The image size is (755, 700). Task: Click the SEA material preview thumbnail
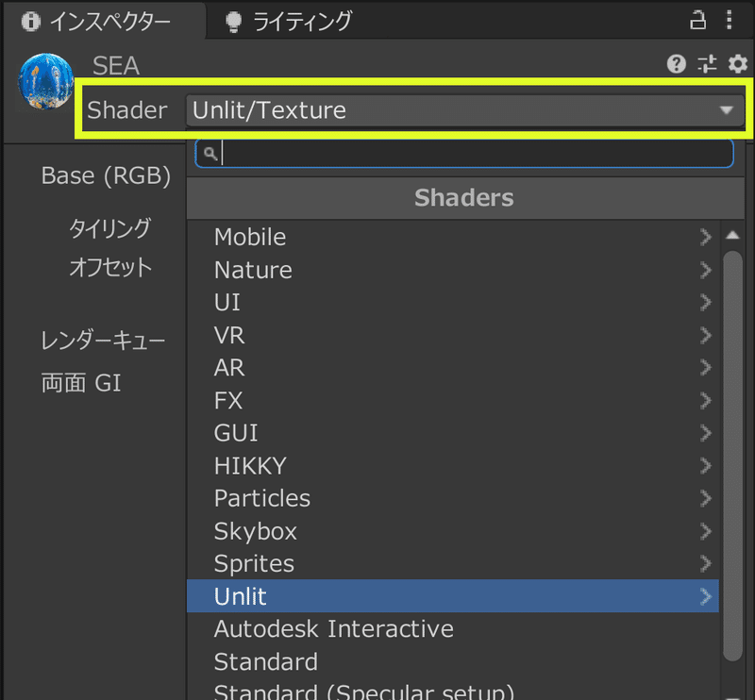pyautogui.click(x=46, y=82)
